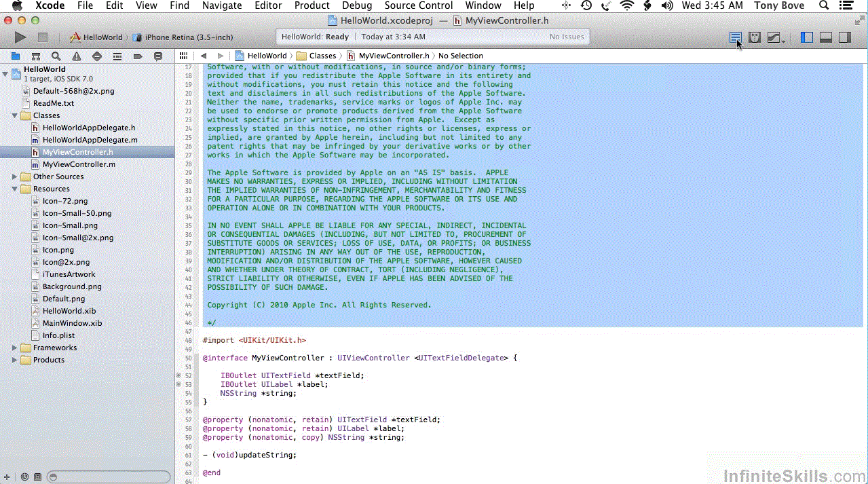Screen dimensions: 868x484
Task: Open the MyViewController.h jump bar segment
Action: [x=388, y=56]
